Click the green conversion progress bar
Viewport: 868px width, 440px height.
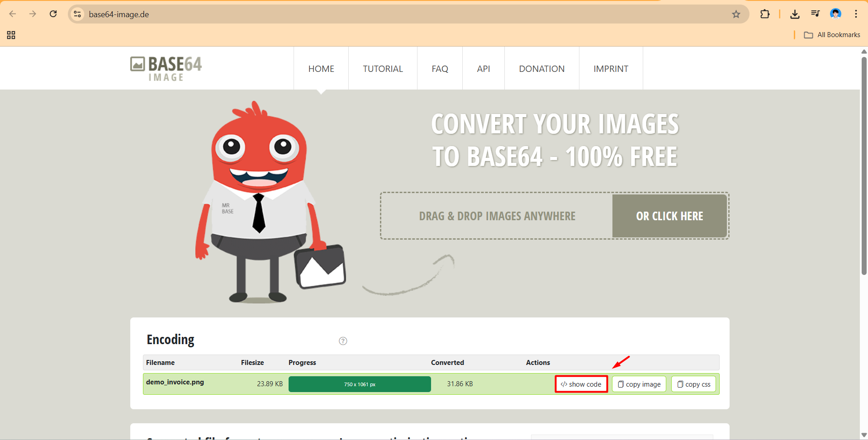coord(360,384)
